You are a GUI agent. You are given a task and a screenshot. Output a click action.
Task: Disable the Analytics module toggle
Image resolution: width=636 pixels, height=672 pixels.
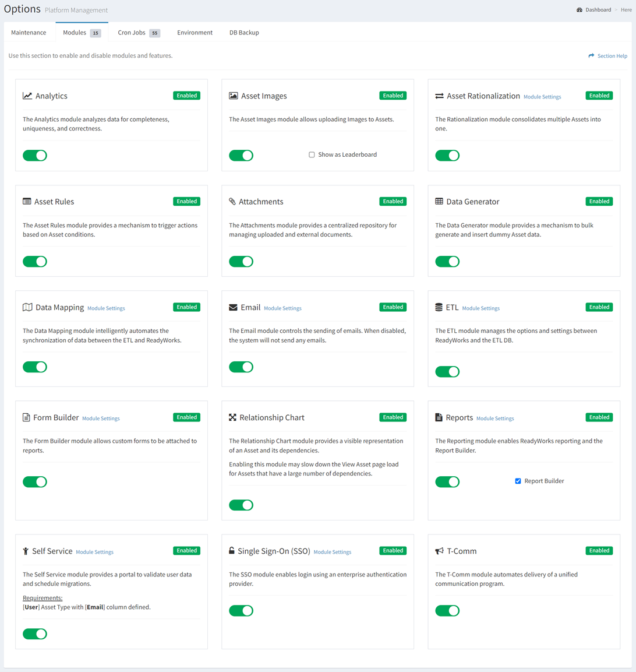[35, 156]
